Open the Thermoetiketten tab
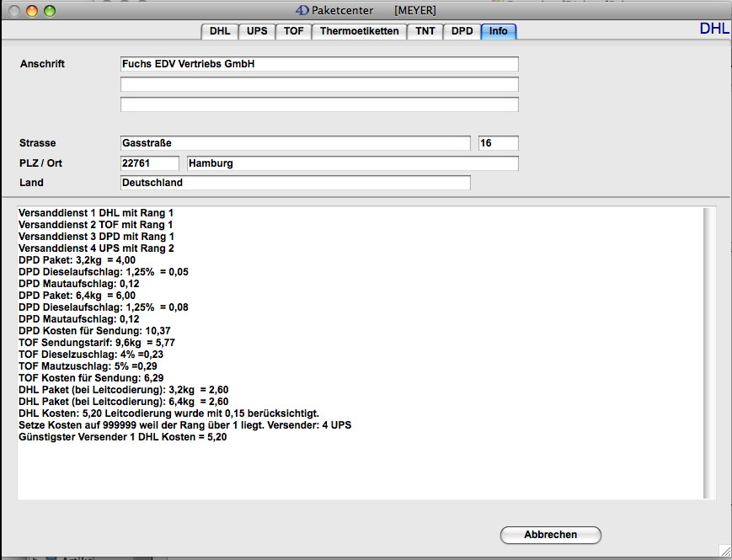 (x=359, y=31)
